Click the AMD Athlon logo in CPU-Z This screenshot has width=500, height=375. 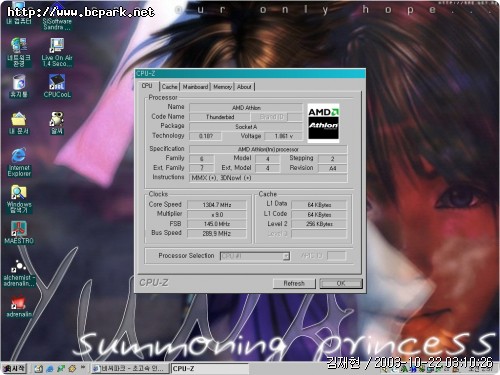(x=323, y=123)
